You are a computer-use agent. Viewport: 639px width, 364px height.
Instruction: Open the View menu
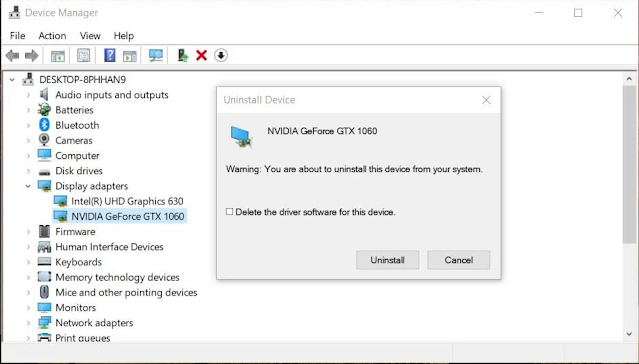(x=90, y=36)
